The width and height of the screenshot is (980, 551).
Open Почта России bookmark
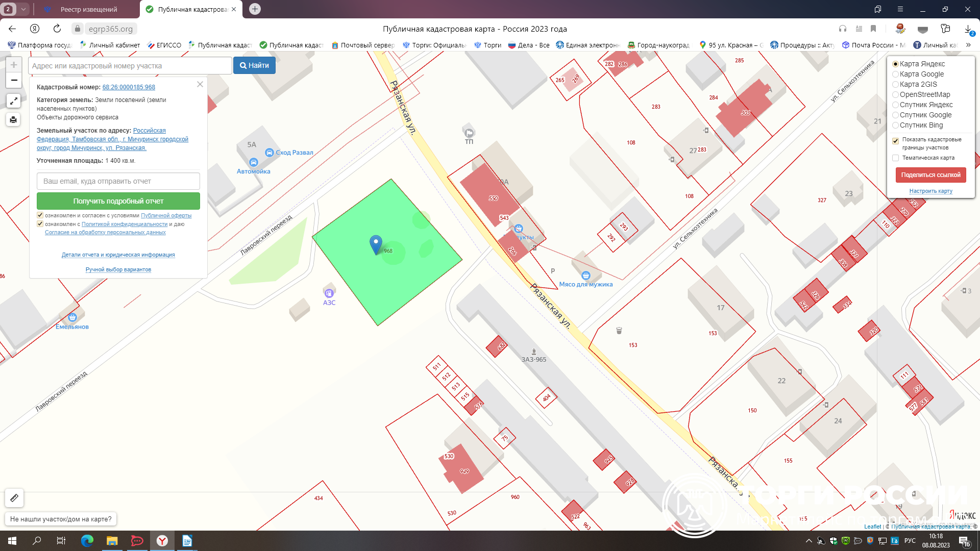click(873, 45)
